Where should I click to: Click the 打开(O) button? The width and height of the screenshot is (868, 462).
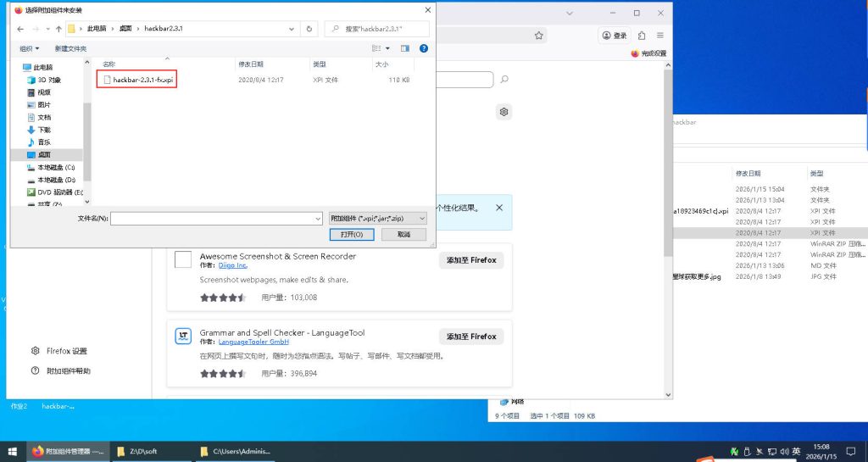click(352, 234)
